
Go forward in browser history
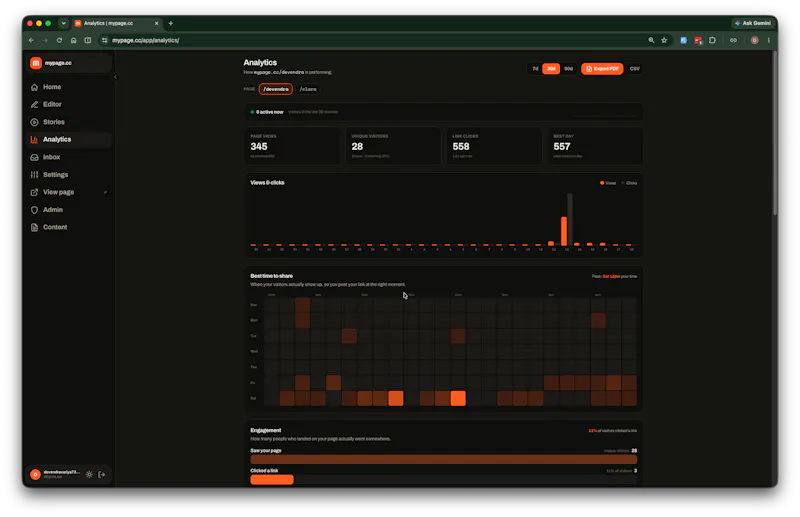[x=45, y=40]
